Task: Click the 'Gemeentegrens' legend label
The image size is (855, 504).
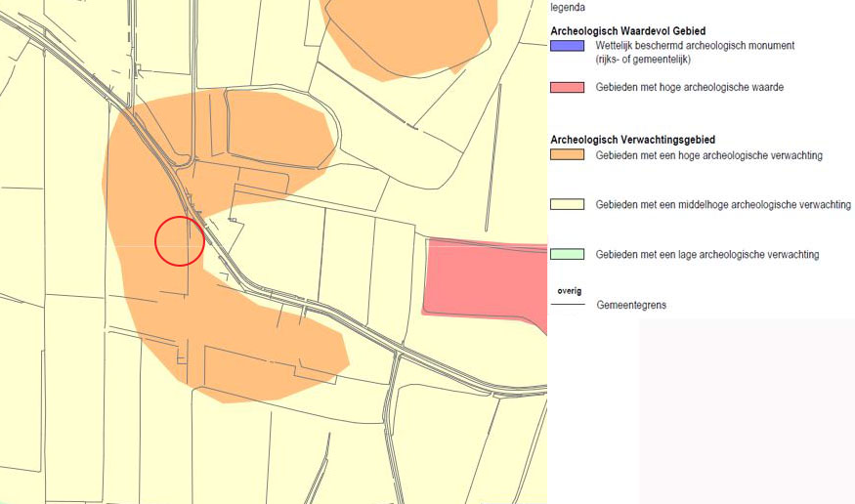Action: coord(631,305)
